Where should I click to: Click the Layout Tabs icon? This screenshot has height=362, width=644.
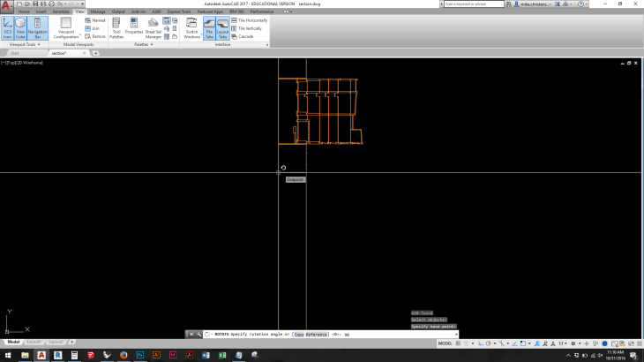[223, 27]
